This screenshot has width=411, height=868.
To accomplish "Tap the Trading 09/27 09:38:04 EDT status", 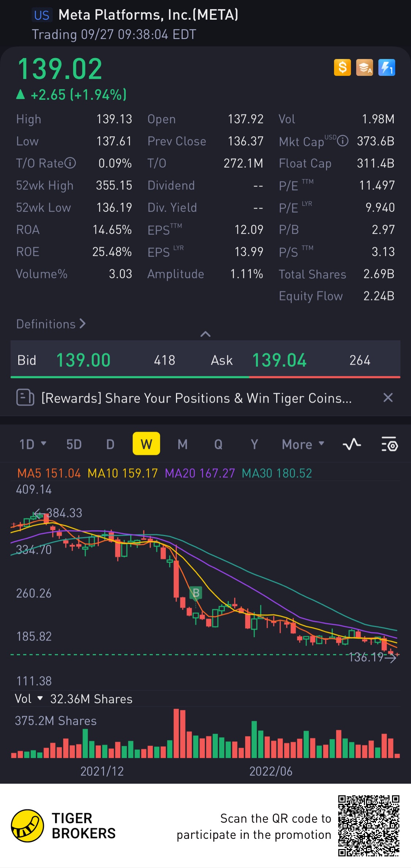I will point(114,34).
